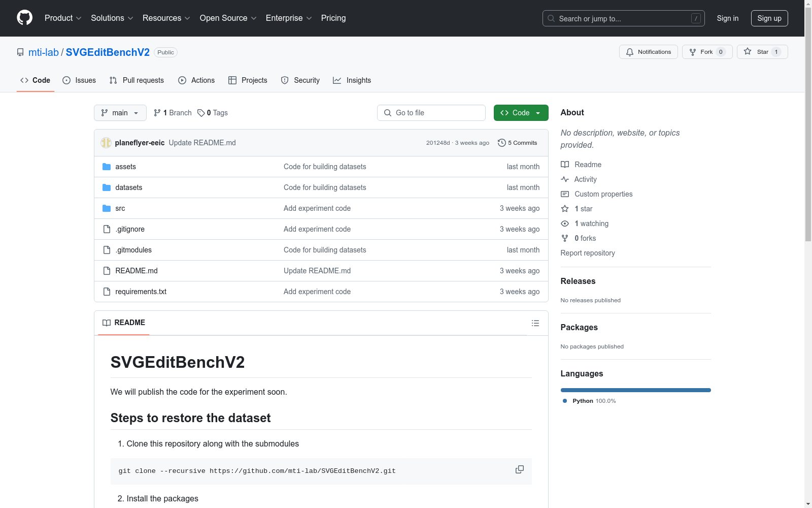The width and height of the screenshot is (812, 508).
Task: Expand the Open Source menu
Action: click(x=228, y=18)
